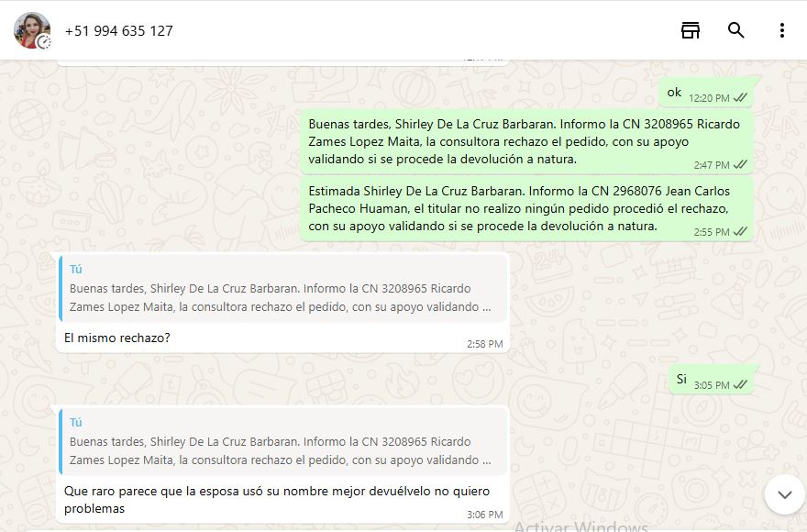Click read checkmarks on the 2:55 PM message
This screenshot has height=532, width=807.
740,232
